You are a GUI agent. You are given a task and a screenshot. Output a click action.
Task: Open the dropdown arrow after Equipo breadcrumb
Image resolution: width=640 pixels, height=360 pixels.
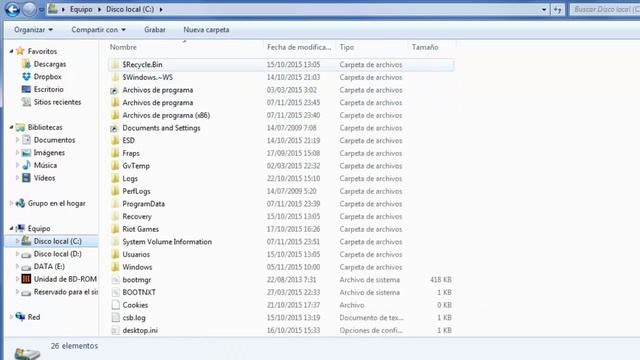(x=99, y=9)
